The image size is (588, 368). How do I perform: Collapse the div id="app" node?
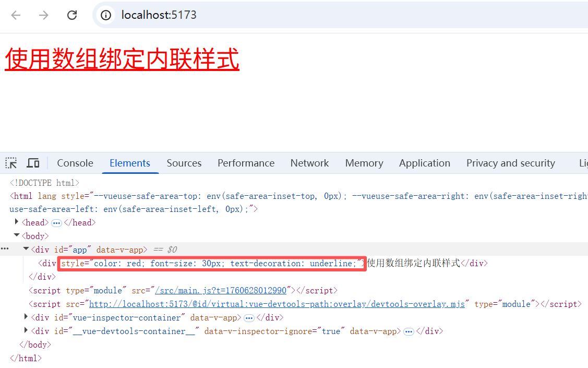pos(26,248)
